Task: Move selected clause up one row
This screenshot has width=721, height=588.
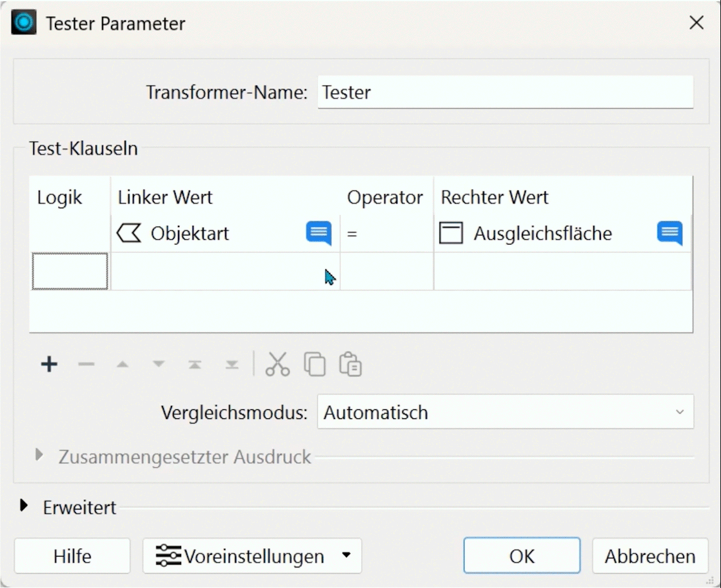Action: tap(123, 365)
